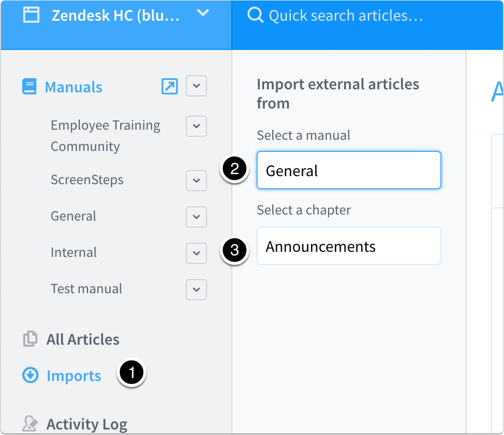Open the Test manual entry
Image resolution: width=504 pixels, height=435 pixels.
pyautogui.click(x=86, y=289)
